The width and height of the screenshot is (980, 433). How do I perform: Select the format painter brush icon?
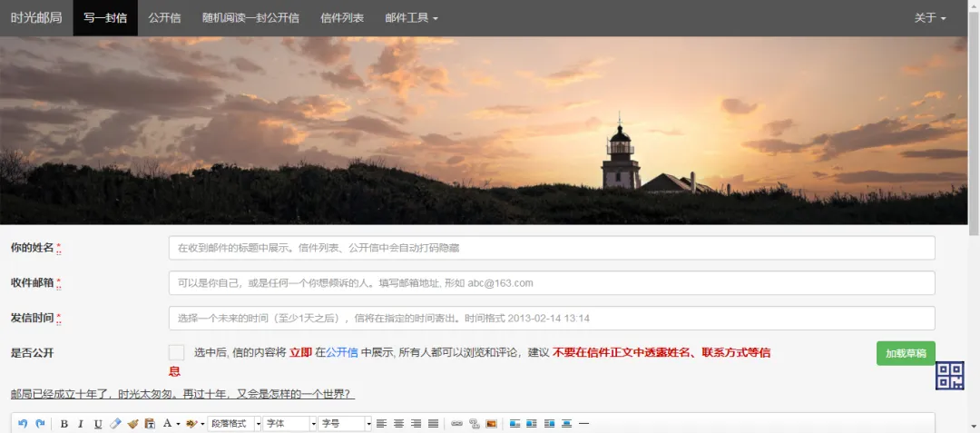[132, 424]
